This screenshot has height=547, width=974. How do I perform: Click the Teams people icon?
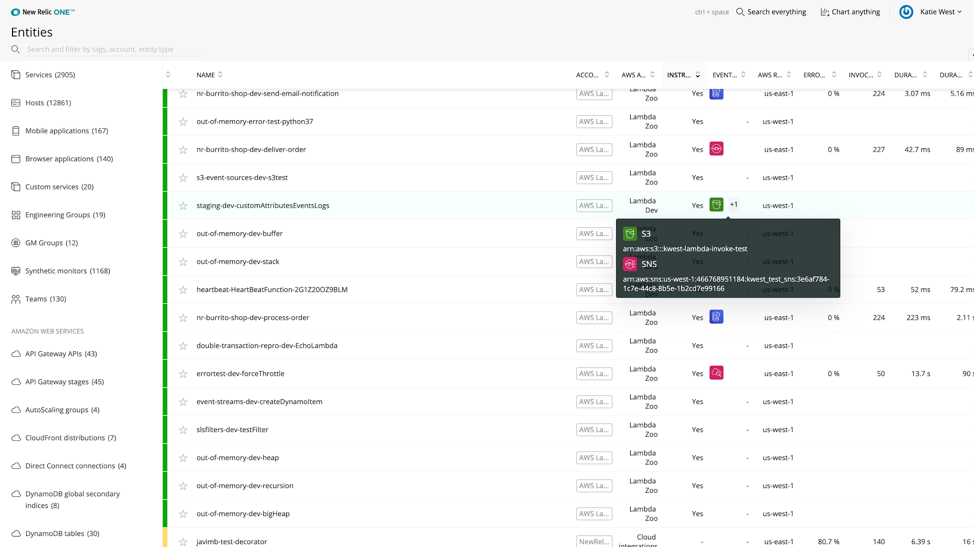[16, 299]
